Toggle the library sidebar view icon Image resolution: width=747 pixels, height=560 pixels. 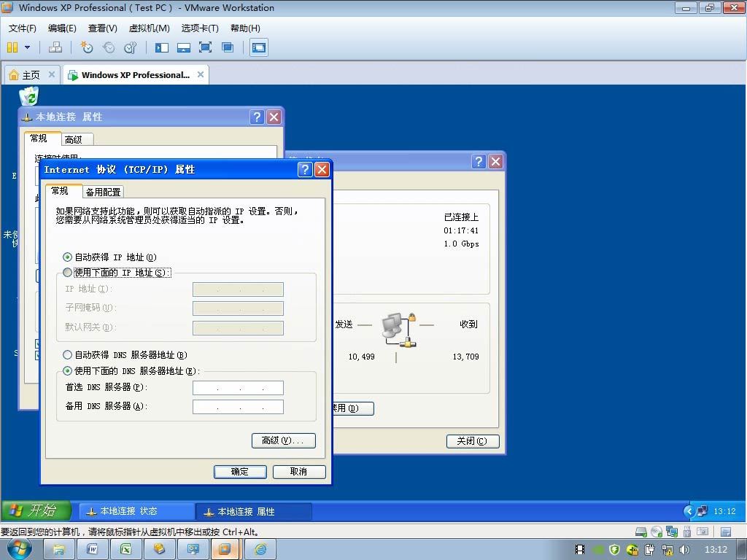coord(162,47)
